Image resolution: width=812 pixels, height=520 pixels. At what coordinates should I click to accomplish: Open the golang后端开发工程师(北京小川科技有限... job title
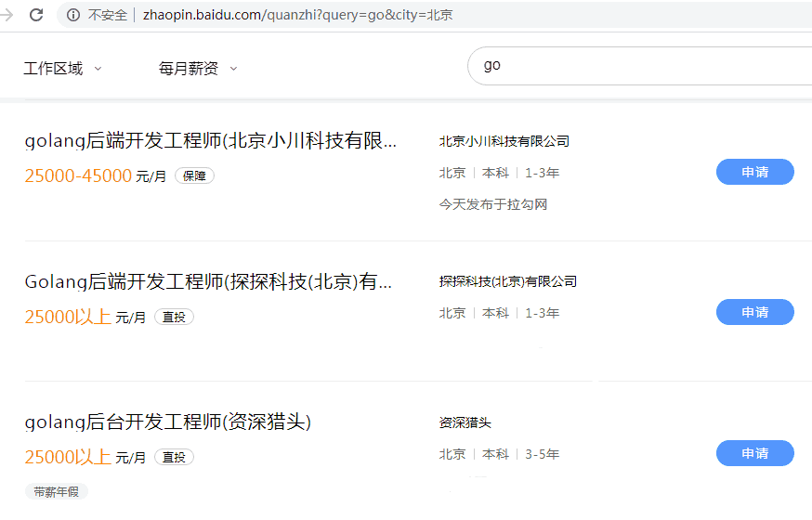[x=211, y=141]
